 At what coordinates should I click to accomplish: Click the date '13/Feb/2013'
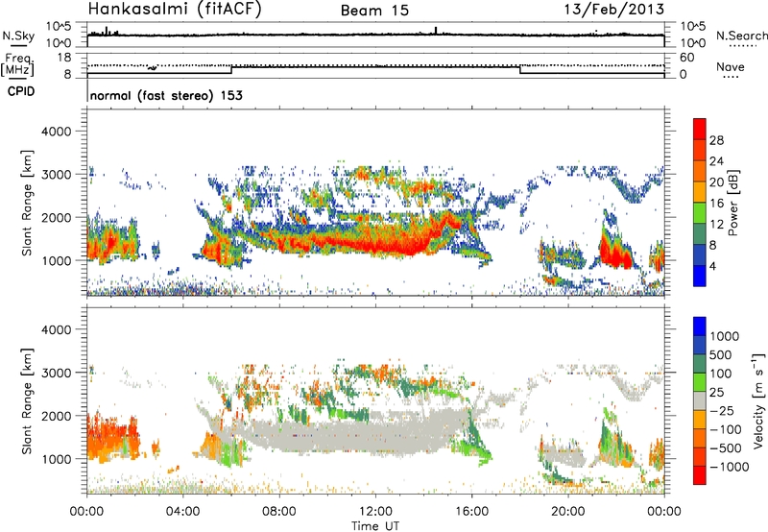click(614, 9)
